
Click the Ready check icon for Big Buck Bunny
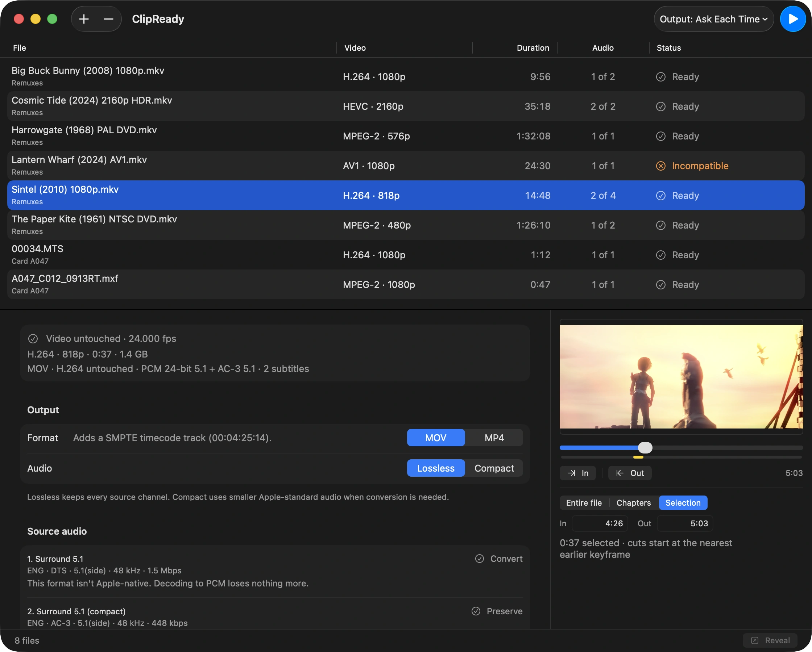tap(660, 77)
